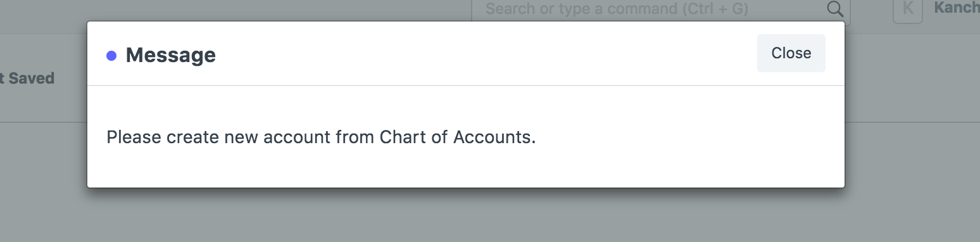
Task: Open the K user avatar
Action: (907, 10)
